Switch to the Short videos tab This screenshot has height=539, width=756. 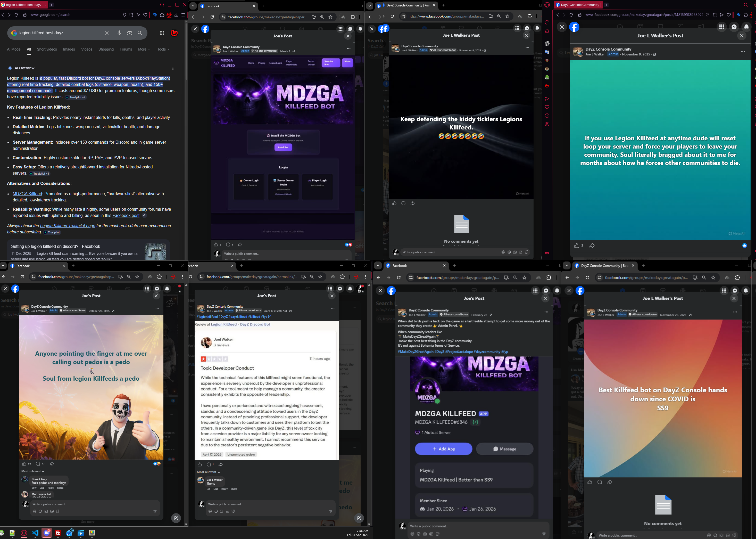[47, 50]
